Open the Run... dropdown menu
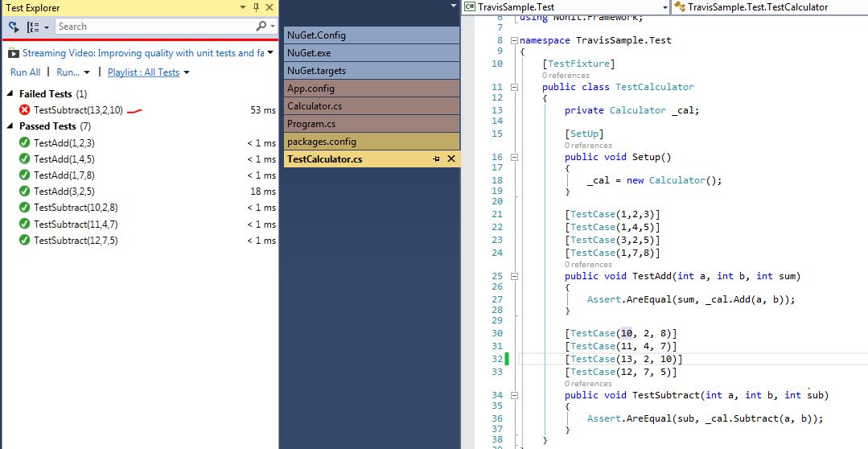Image resolution: width=868 pixels, height=449 pixels. tap(72, 72)
